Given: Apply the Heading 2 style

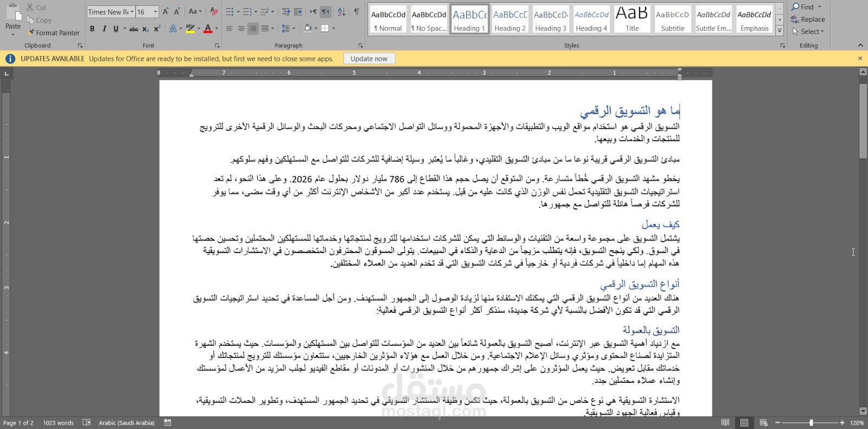Looking at the screenshot, I should pyautogui.click(x=510, y=19).
